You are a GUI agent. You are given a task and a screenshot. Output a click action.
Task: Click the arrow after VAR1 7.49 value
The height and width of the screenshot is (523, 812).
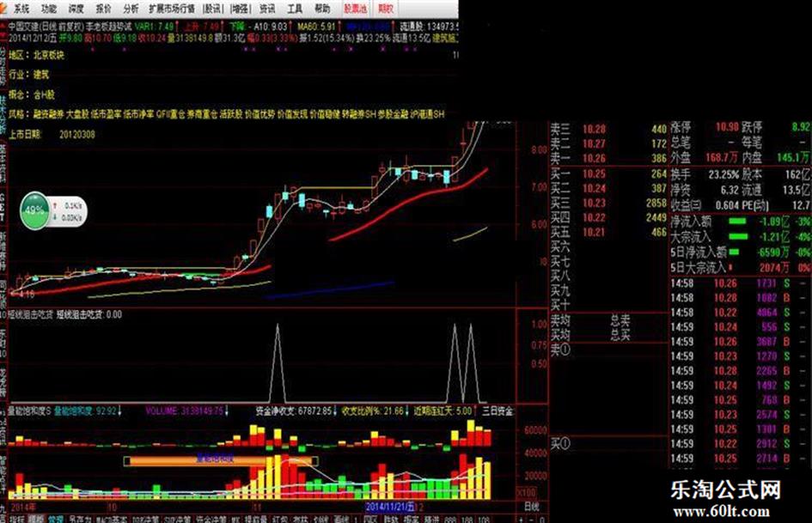coord(178,26)
